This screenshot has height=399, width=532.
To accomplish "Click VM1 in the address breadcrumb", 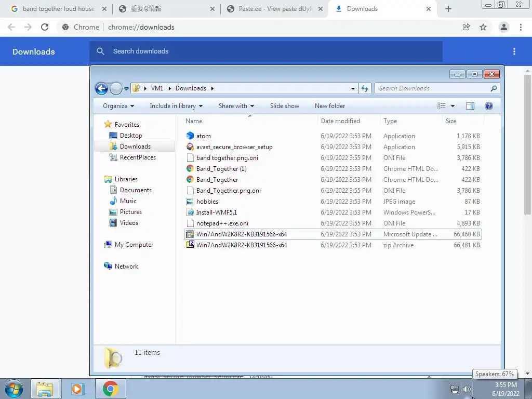I will click(157, 88).
